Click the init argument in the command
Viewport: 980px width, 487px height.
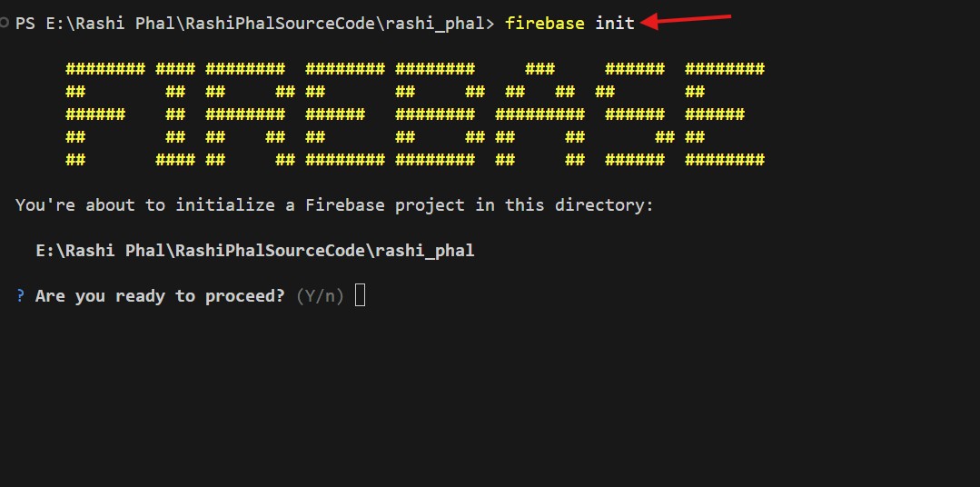click(615, 23)
